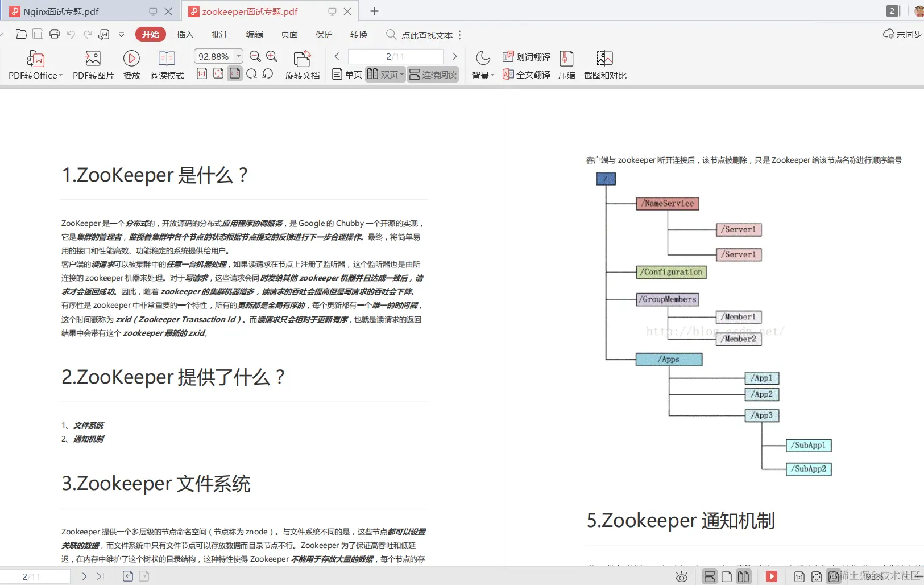Open the 插入 ribbon tab
The image size is (924, 585).
pyautogui.click(x=184, y=34)
